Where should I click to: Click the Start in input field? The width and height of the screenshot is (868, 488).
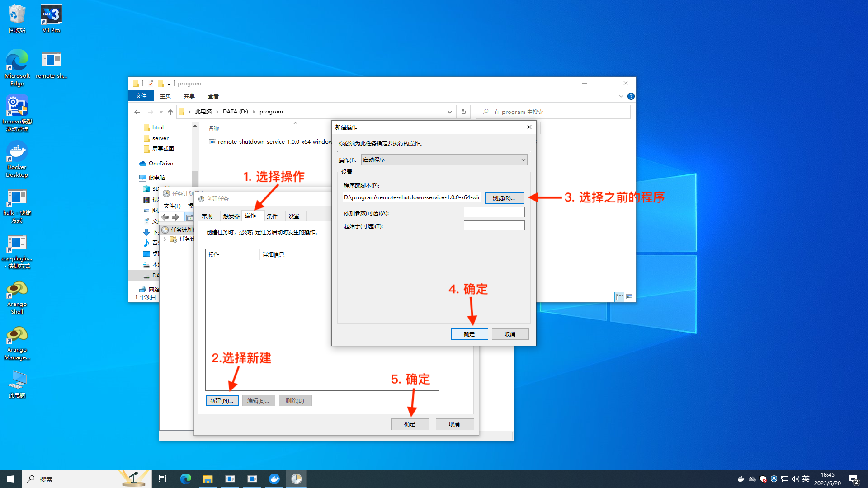494,225
